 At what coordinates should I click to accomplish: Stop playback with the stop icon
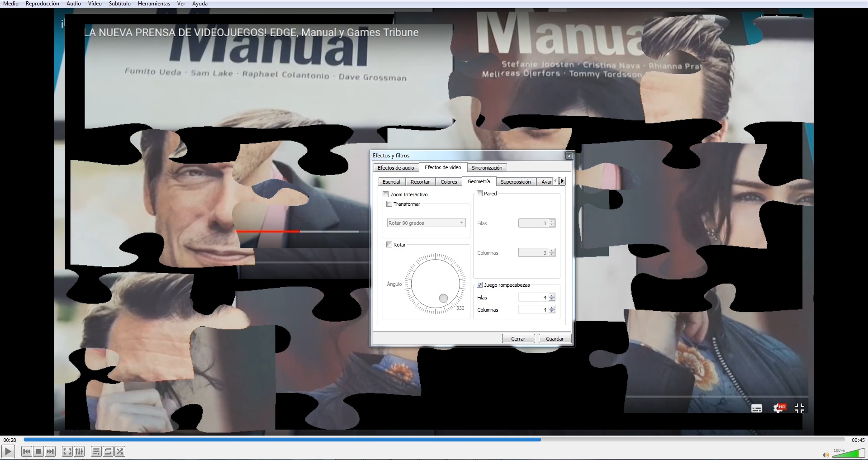tap(38, 451)
